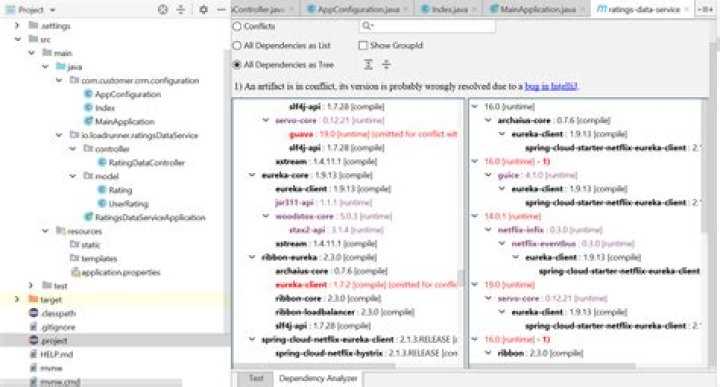Click the locate/select opened file icon
The width and height of the screenshot is (720, 387).
pos(163,9)
